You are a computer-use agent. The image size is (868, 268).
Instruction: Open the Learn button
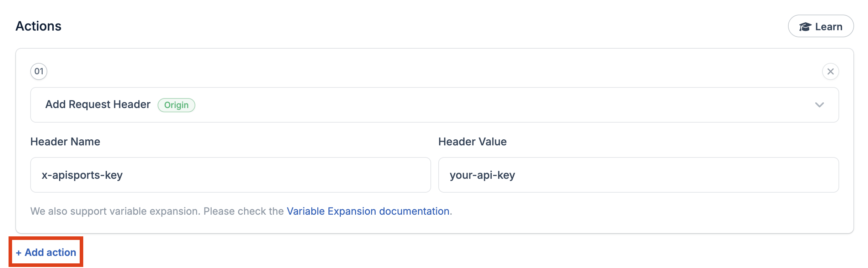(x=821, y=26)
